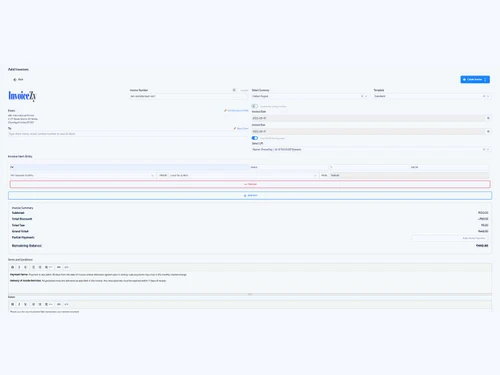Click the Back arrow button

[18, 79]
